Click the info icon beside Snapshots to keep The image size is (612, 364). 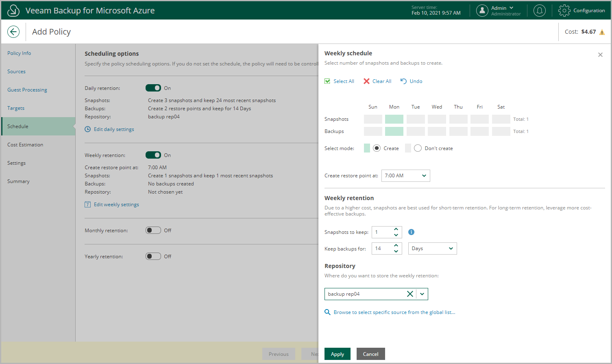(411, 232)
